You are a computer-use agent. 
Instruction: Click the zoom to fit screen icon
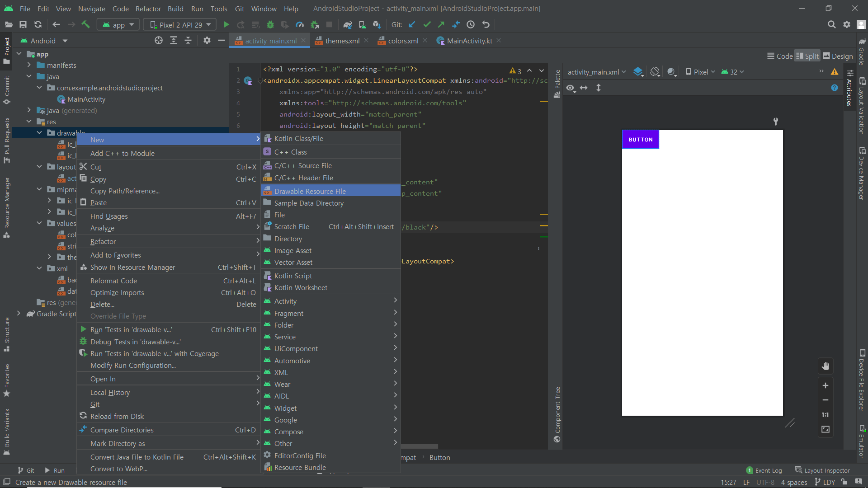coord(826,429)
